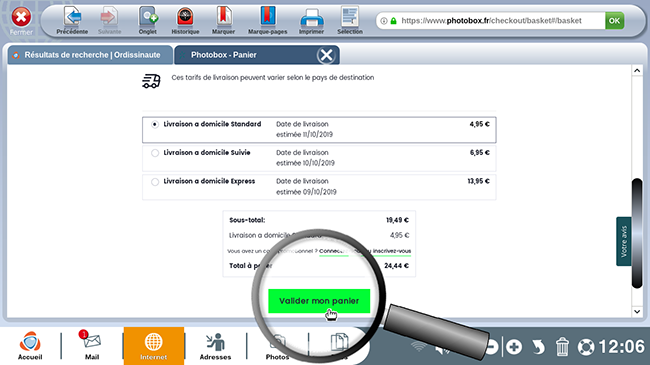Click the Précédente back arrow icon
This screenshot has height=365, width=650.
[73, 17]
